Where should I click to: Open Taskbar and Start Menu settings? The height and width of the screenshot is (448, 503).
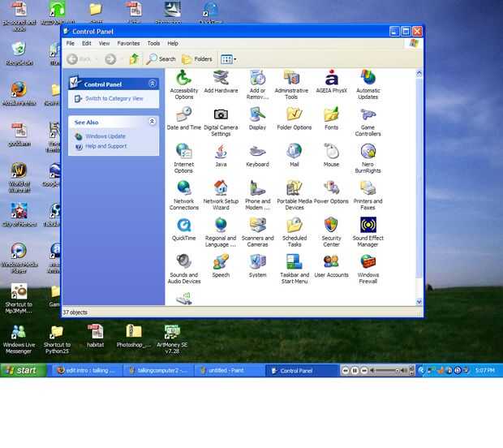pyautogui.click(x=294, y=269)
